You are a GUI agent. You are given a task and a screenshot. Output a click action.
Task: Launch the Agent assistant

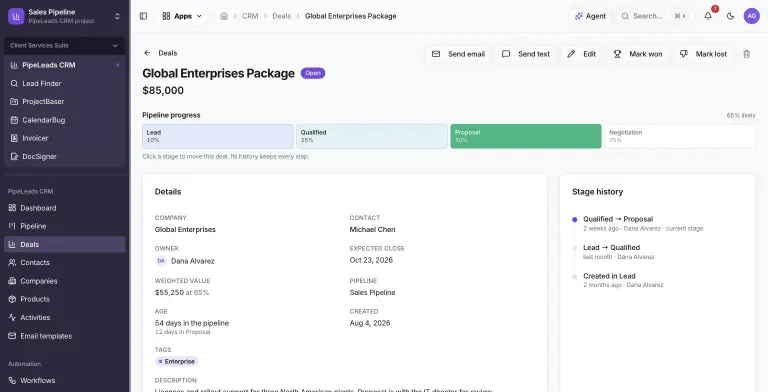click(590, 16)
